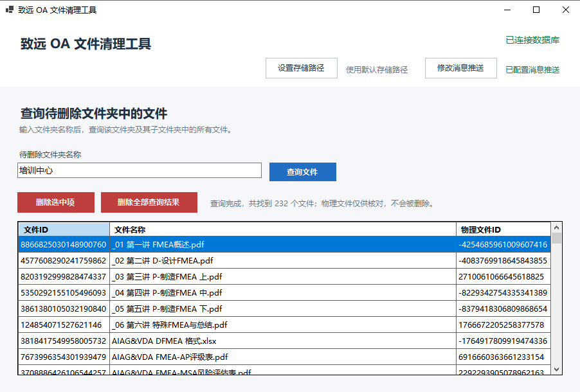
Task: Click file ID 8203192999828474337 cell
Action: (x=64, y=276)
